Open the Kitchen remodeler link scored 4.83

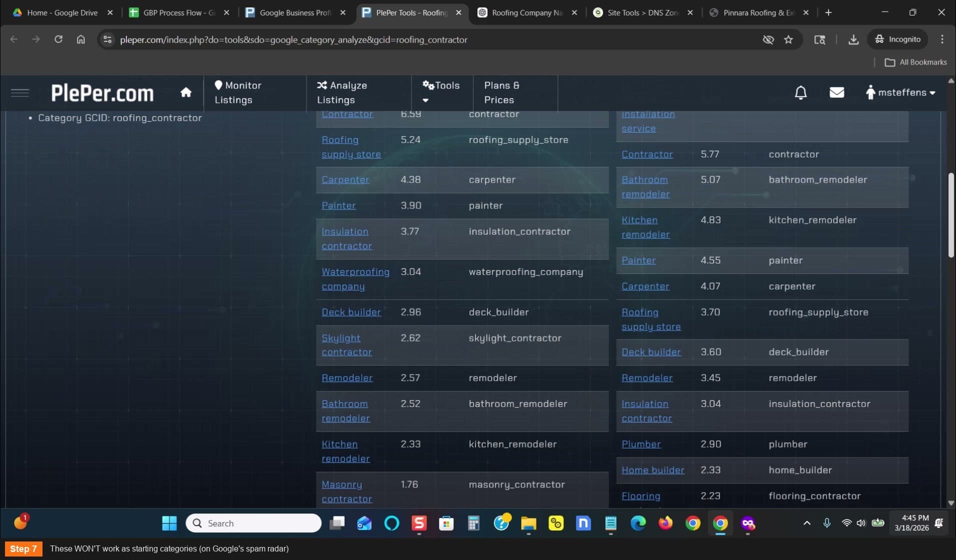pos(645,227)
